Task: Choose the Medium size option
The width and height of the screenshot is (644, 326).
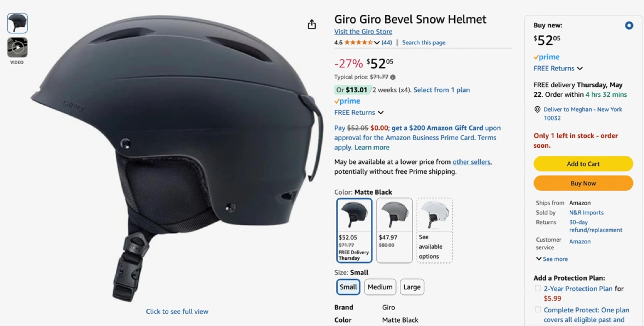Action: tap(380, 287)
